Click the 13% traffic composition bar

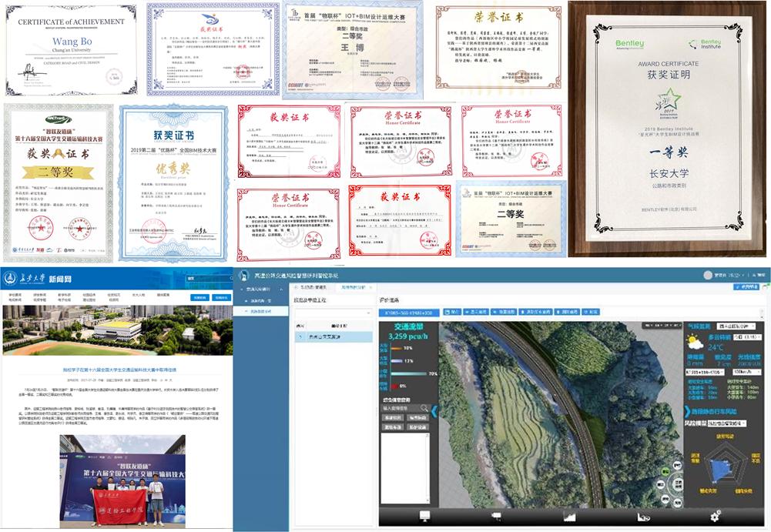[x=397, y=361]
